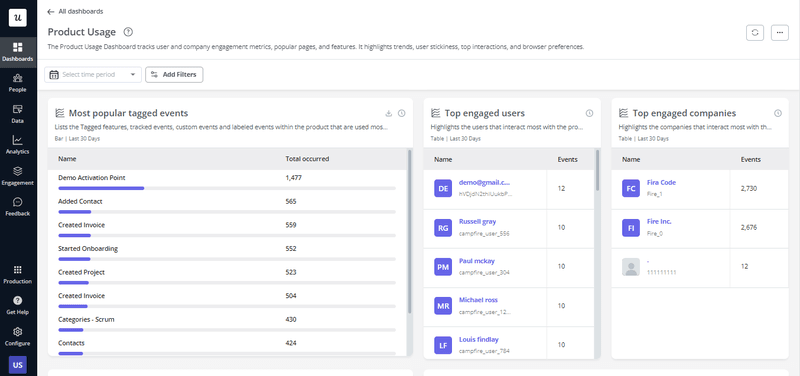Download Most popular tagged events data
This screenshot has width=800, height=376.
[388, 113]
